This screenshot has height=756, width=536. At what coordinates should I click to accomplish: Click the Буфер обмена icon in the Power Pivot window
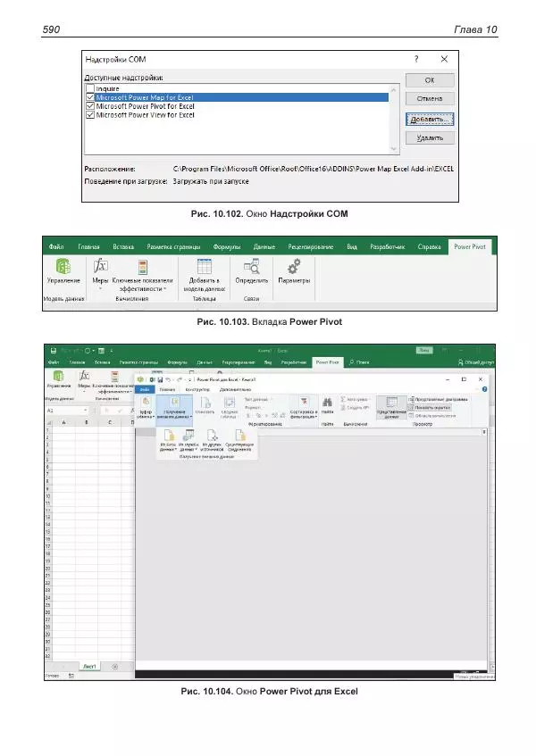146,402
